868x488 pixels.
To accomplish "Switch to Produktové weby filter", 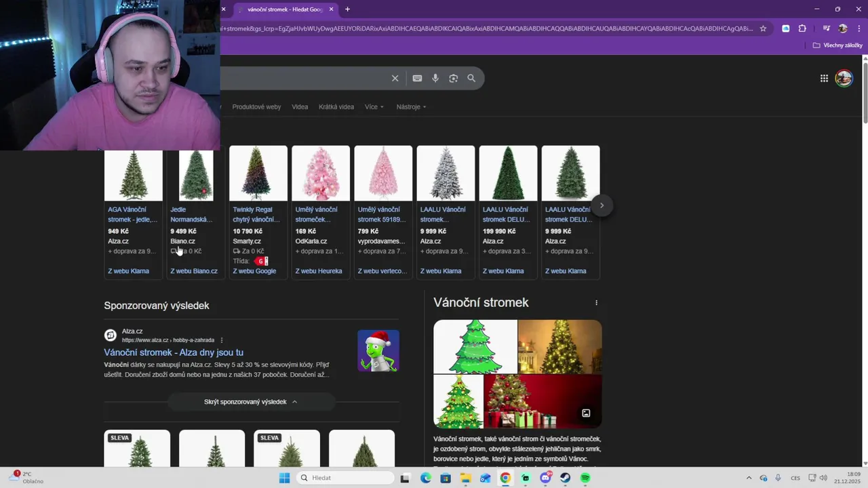I will pos(256,106).
